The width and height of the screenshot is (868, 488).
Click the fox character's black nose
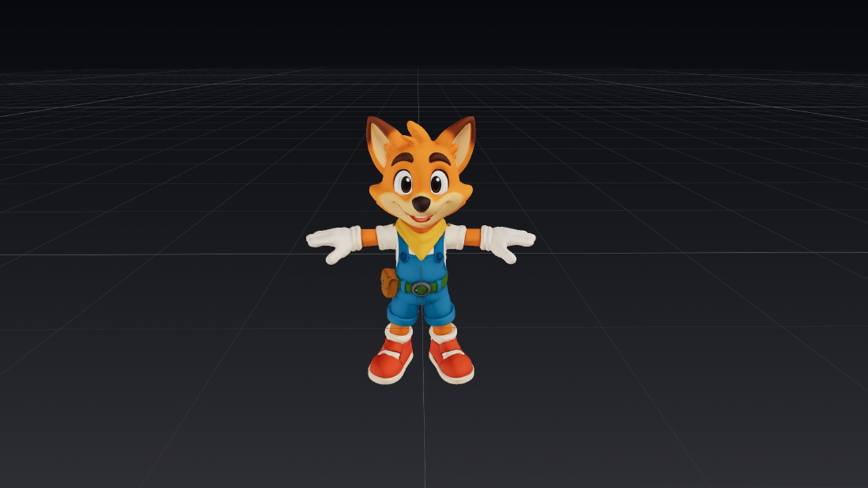coord(421,203)
